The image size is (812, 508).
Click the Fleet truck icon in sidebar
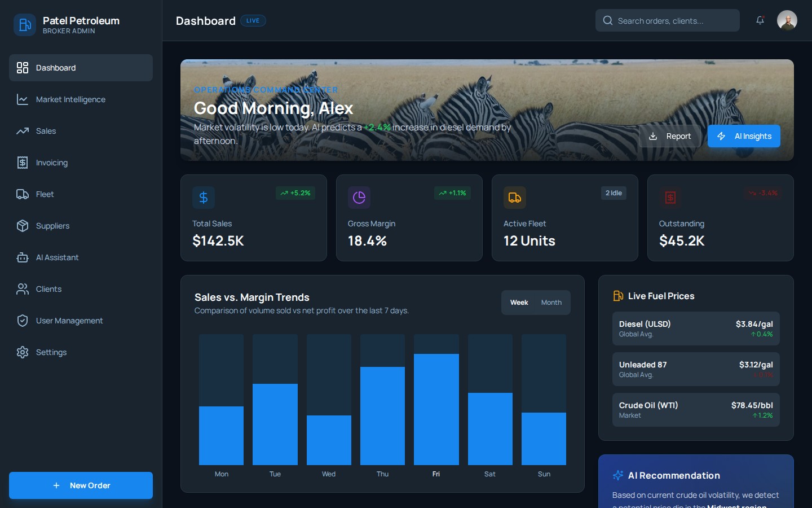pyautogui.click(x=23, y=194)
